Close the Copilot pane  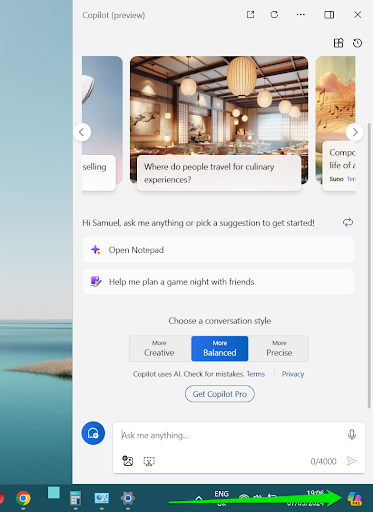358,15
